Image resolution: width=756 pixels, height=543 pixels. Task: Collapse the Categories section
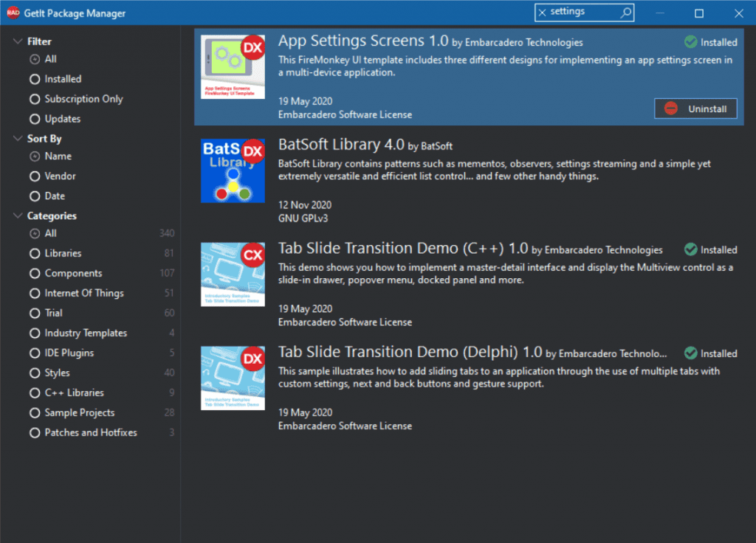click(x=18, y=216)
